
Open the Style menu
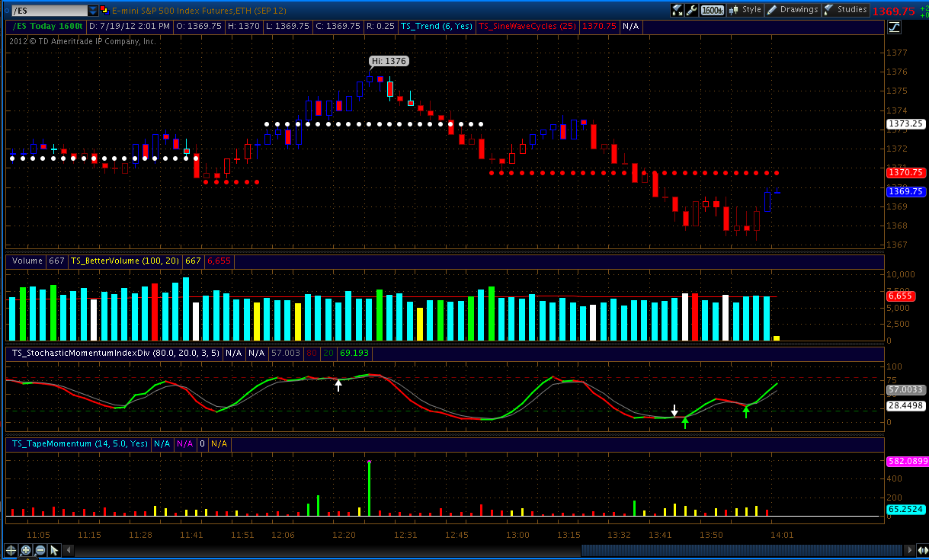(745, 10)
